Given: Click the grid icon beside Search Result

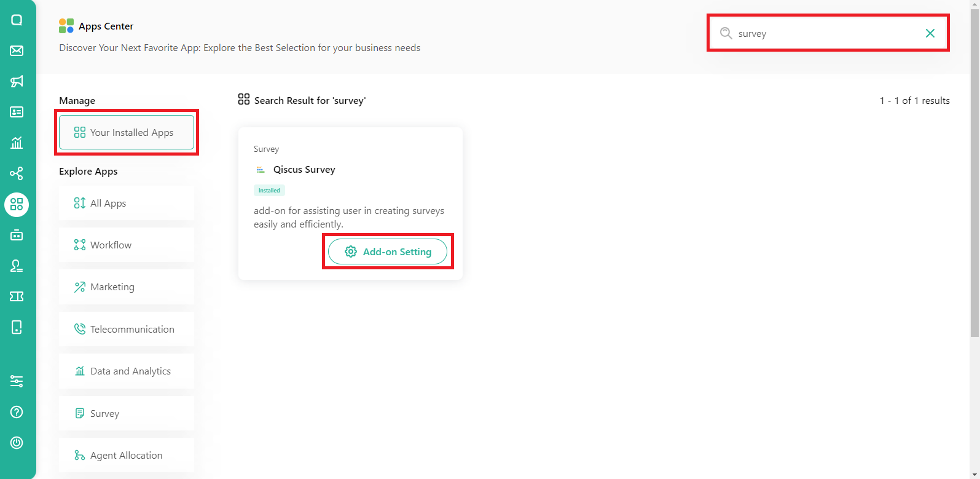Looking at the screenshot, I should pos(244,100).
